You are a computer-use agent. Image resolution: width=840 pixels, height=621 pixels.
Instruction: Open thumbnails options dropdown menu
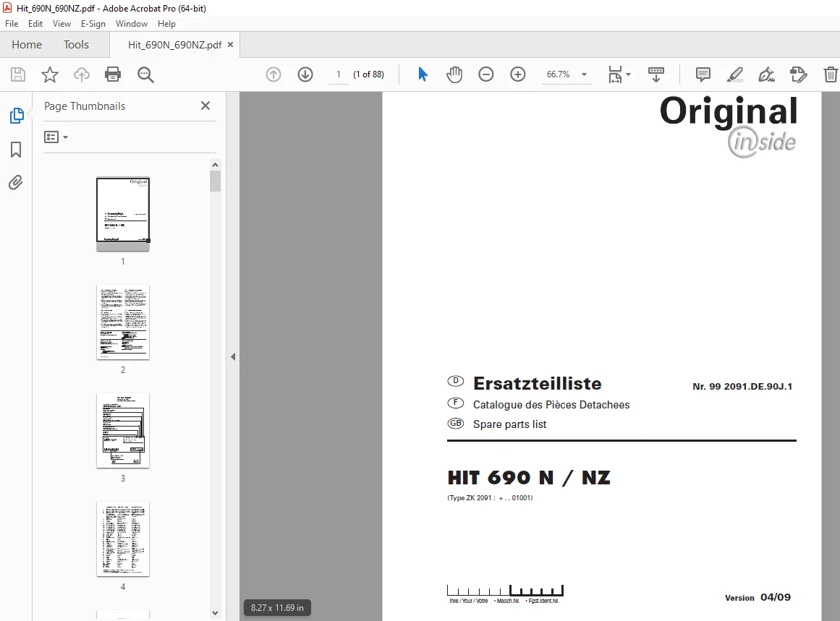click(x=56, y=137)
